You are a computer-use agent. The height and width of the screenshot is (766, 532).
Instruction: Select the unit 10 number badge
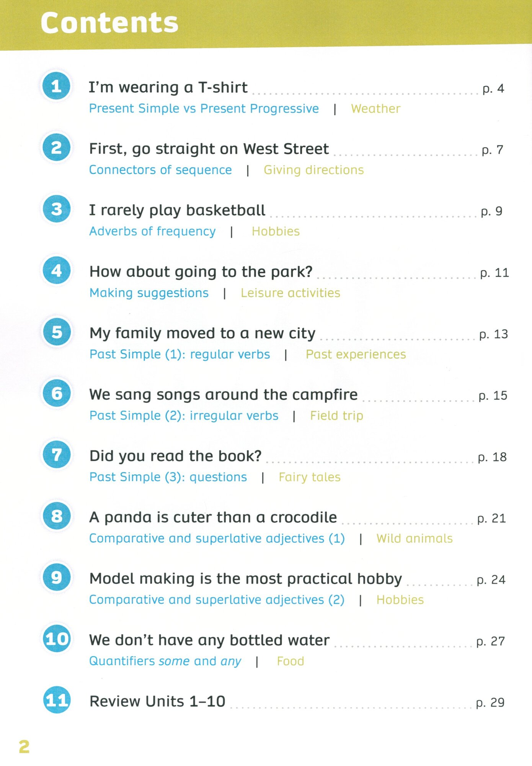click(56, 639)
